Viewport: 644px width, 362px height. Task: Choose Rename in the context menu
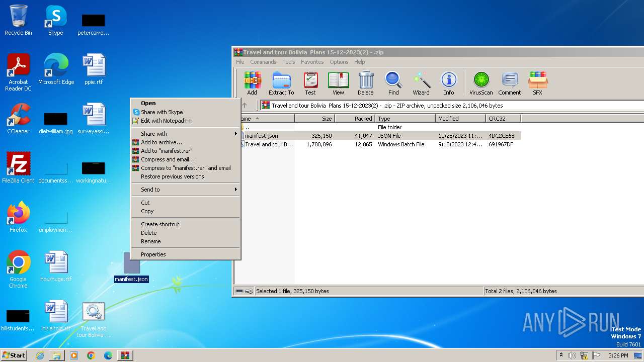pos(186,241)
